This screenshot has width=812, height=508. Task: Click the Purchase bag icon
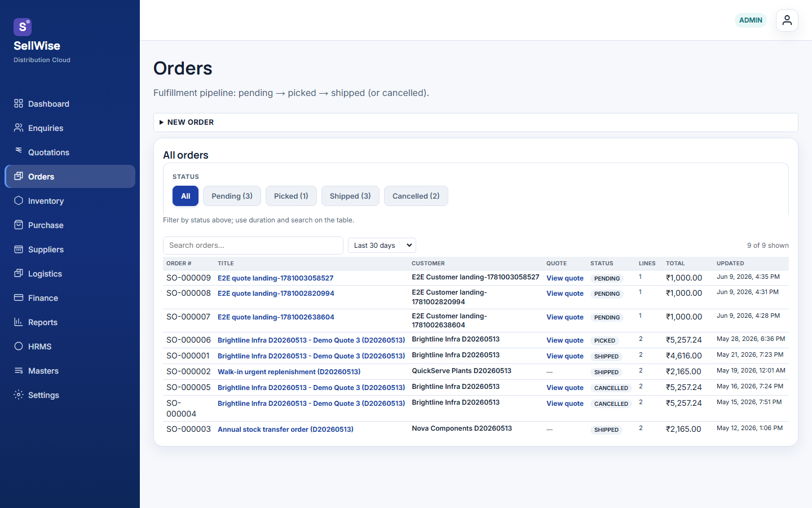pyautogui.click(x=19, y=225)
